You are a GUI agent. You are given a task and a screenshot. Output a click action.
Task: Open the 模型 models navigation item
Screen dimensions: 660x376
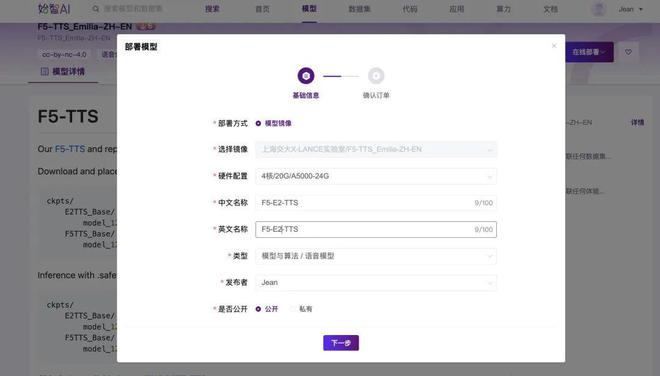(309, 9)
